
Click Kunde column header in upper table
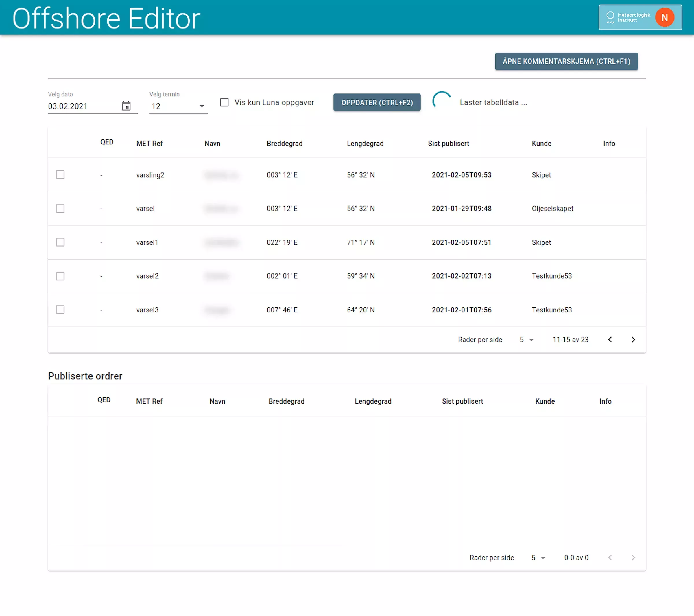pyautogui.click(x=541, y=144)
